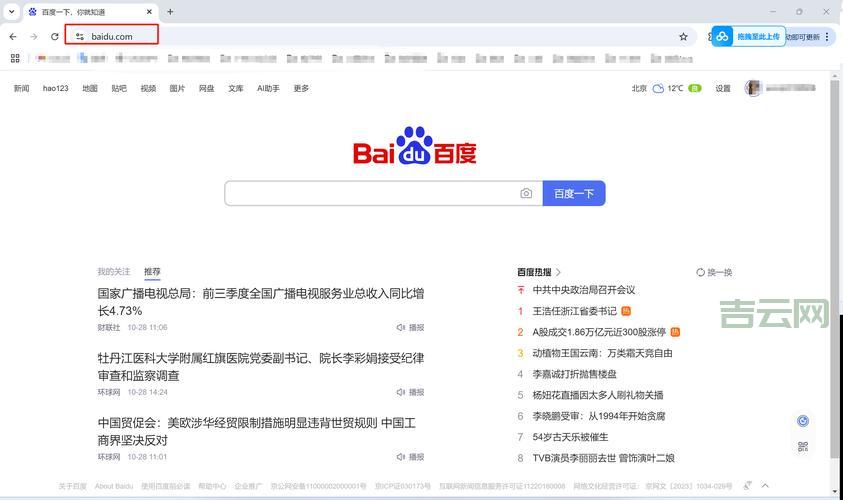Image resolution: width=843 pixels, height=500 pixels.
Task: Open TVB演员李丽丽去世 hot topic
Action: [603, 458]
